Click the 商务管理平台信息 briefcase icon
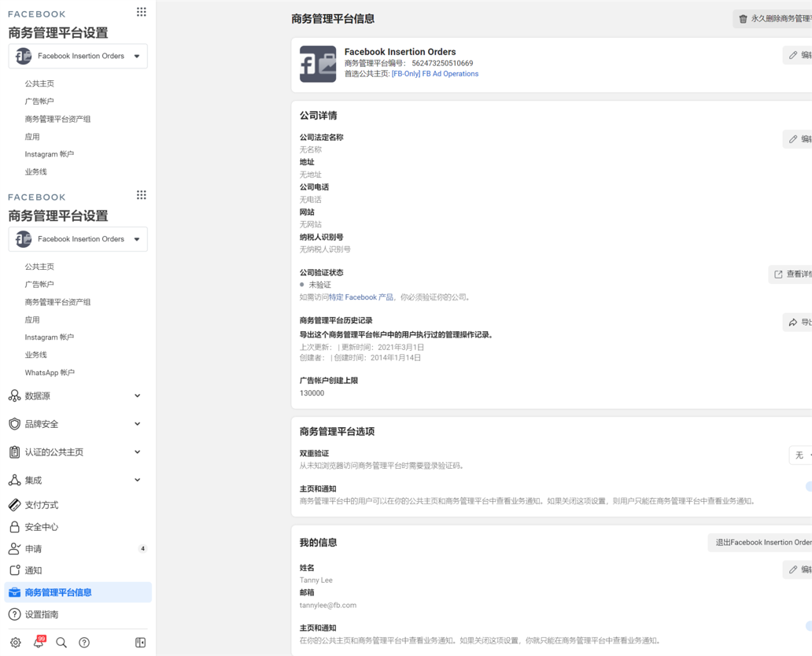The image size is (812, 656). point(14,592)
